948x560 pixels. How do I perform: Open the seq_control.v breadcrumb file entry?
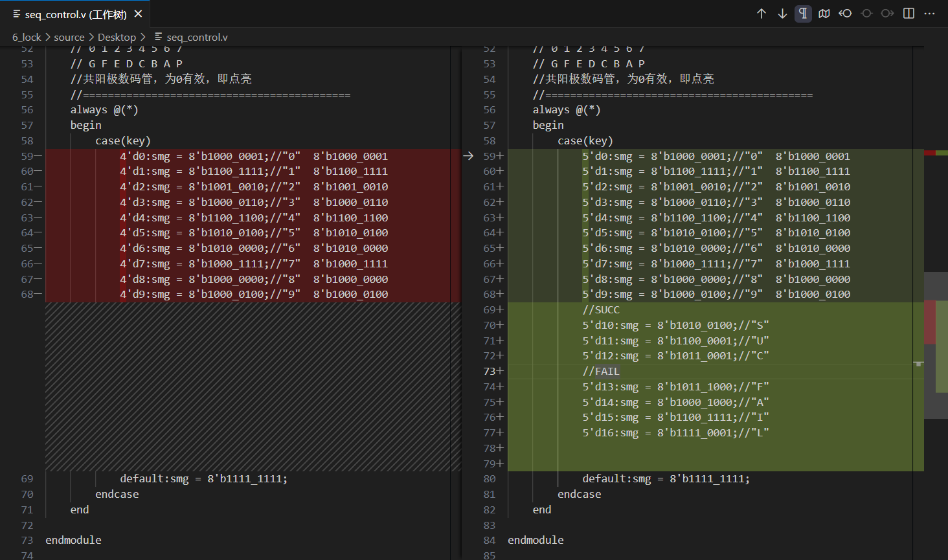tap(197, 38)
